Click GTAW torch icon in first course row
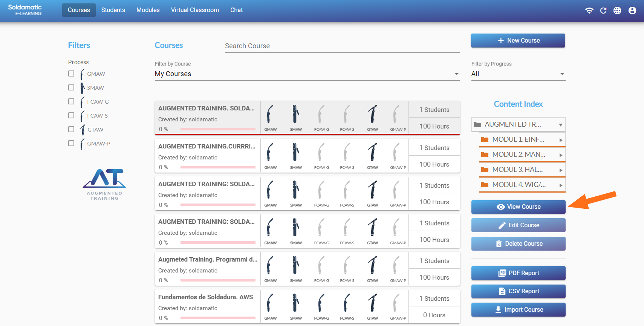 [x=372, y=114]
